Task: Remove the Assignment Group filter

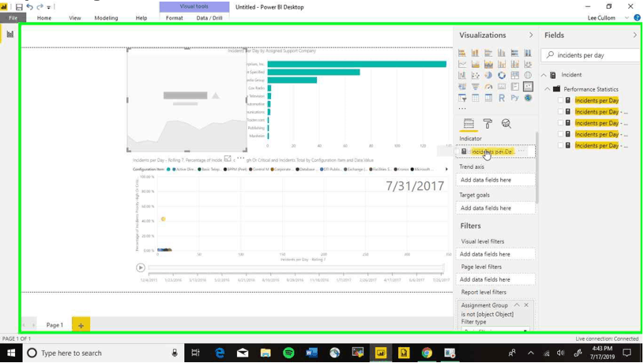Action: click(x=526, y=305)
